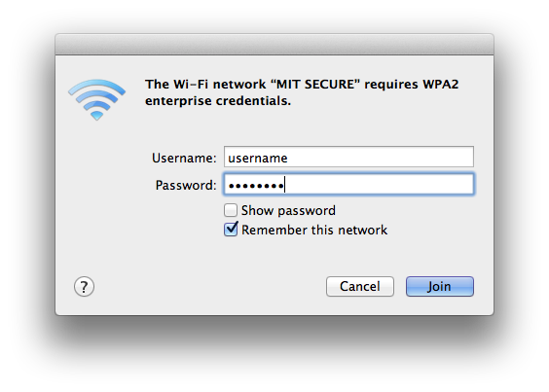Focus the Username text field
The image size is (549, 392).
click(348, 157)
